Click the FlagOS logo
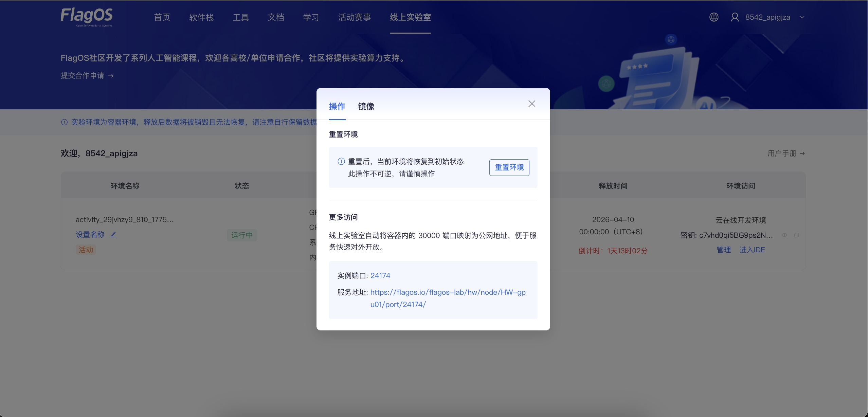Screen dimensions: 868x417 pyautogui.click(x=87, y=17)
